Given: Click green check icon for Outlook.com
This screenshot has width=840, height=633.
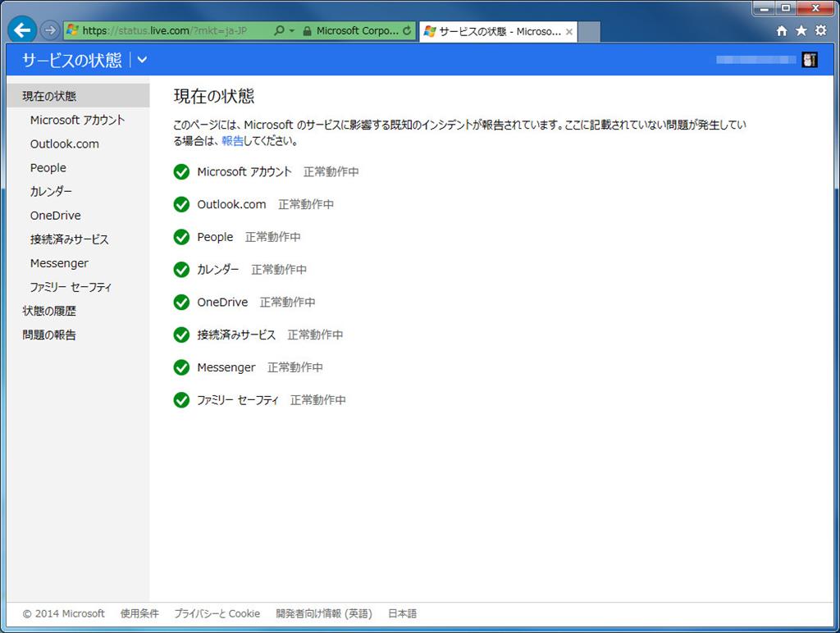Looking at the screenshot, I should 181,204.
